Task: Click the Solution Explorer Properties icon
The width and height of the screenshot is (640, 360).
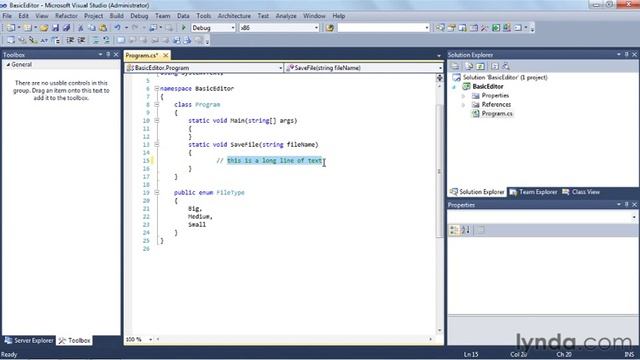Action: click(x=455, y=66)
